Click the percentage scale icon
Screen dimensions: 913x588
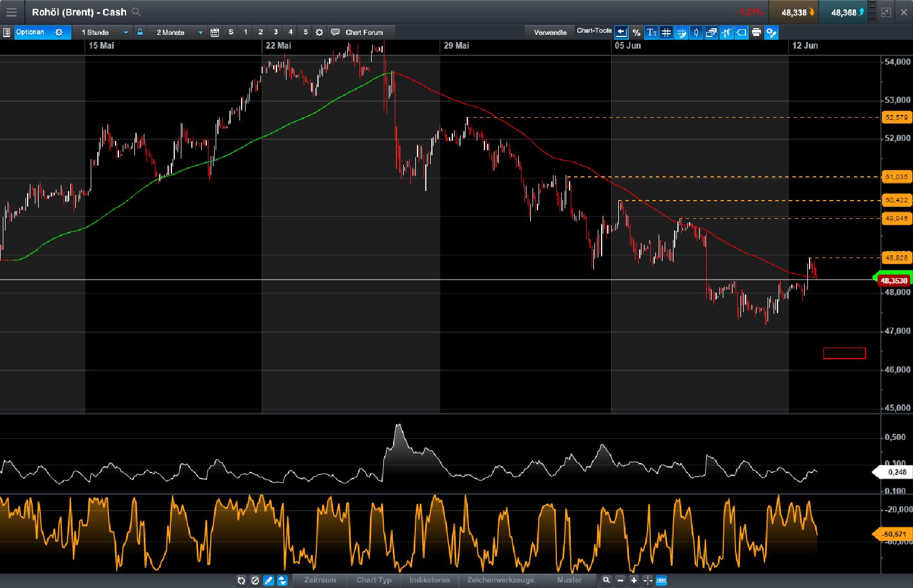click(x=636, y=32)
